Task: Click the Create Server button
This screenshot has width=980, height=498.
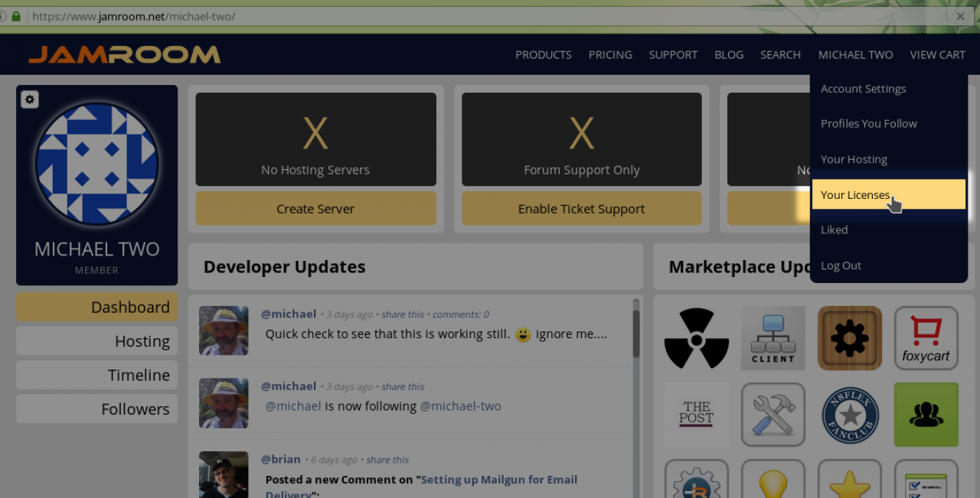Action: click(x=315, y=208)
